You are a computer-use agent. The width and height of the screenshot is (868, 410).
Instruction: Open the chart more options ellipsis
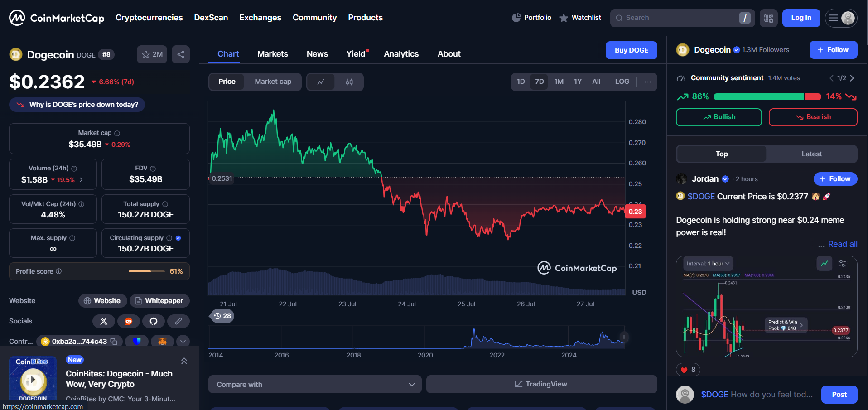point(648,82)
